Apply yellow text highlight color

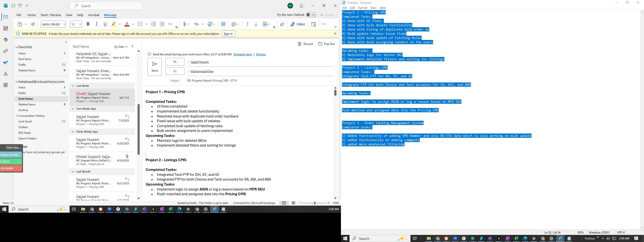[114, 24]
